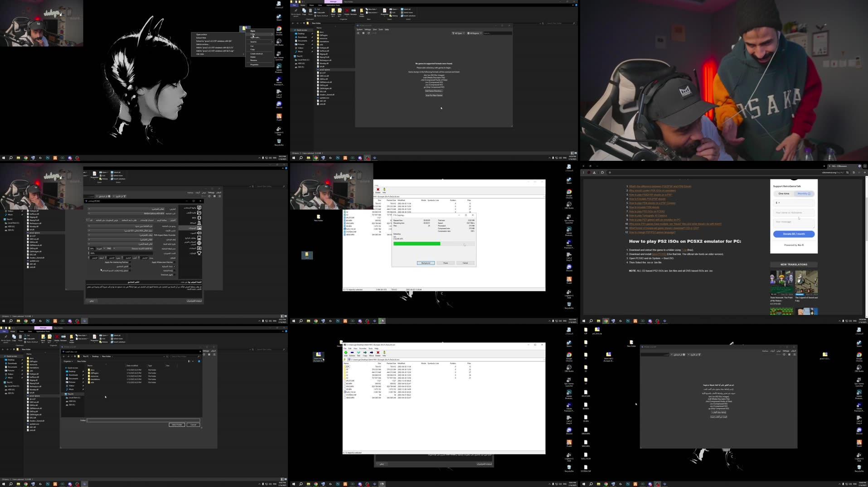Click Add Game Directory... button in PCSX2
Image resolution: width=868 pixels, height=487 pixels.
434,91
